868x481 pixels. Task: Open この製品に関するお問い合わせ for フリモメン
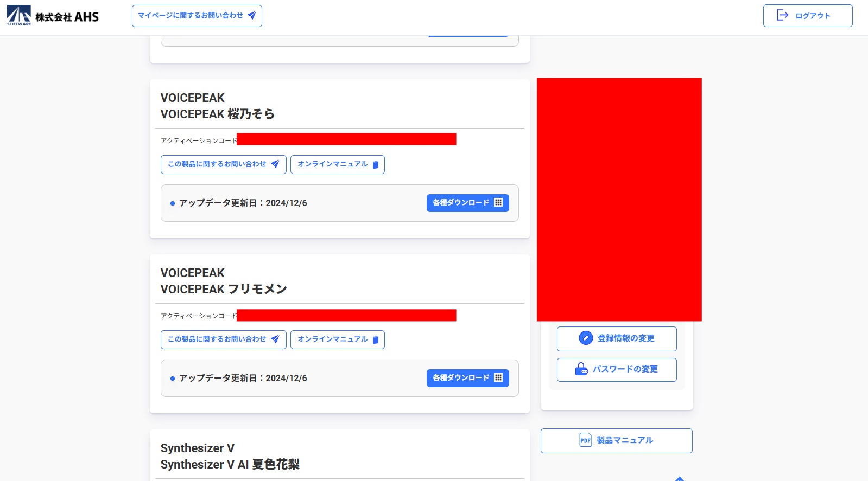click(223, 339)
